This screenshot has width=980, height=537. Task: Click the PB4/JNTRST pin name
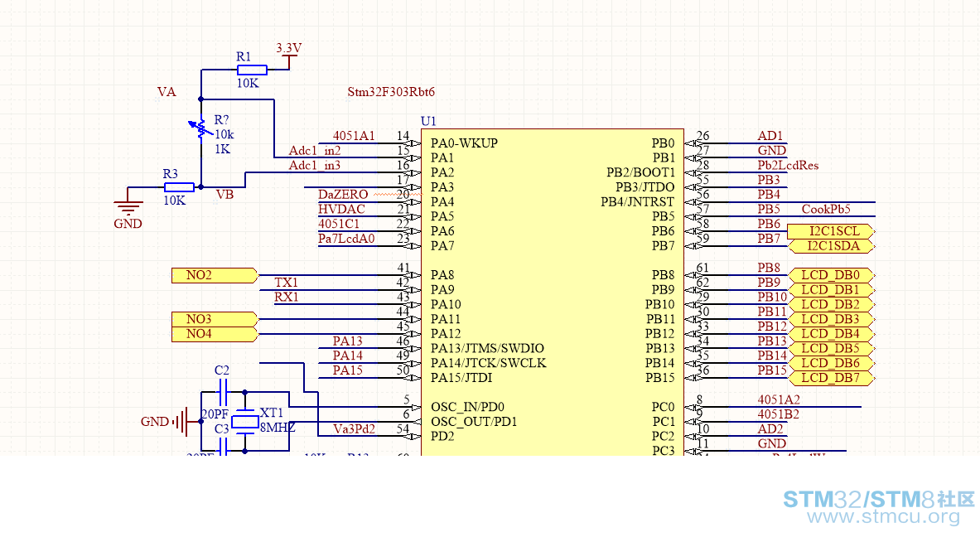pyautogui.click(x=638, y=202)
